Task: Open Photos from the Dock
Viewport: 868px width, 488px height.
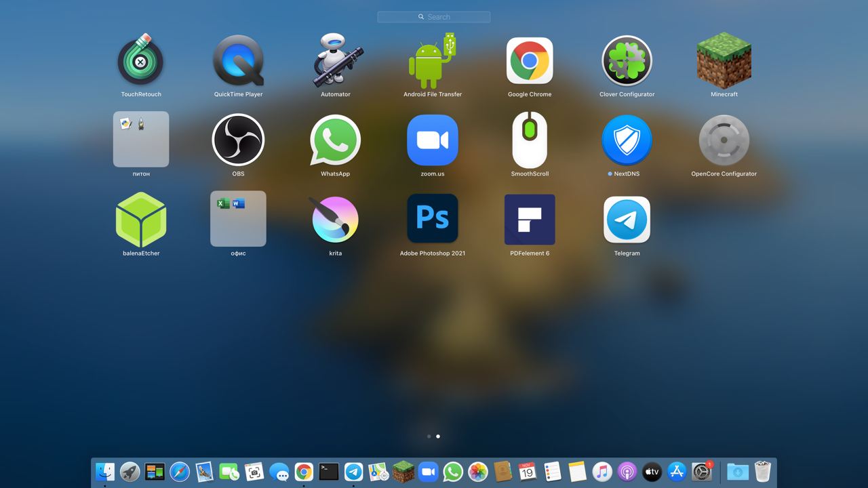Action: click(478, 472)
